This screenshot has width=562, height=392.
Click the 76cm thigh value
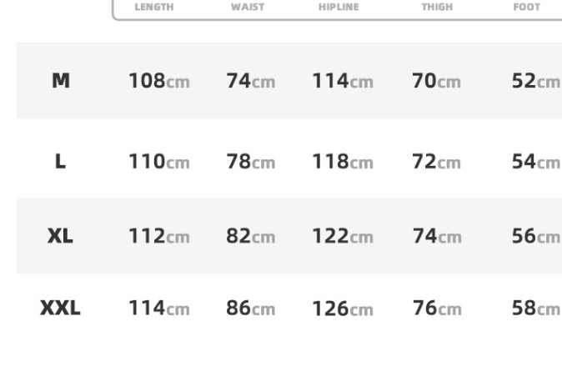(x=436, y=309)
